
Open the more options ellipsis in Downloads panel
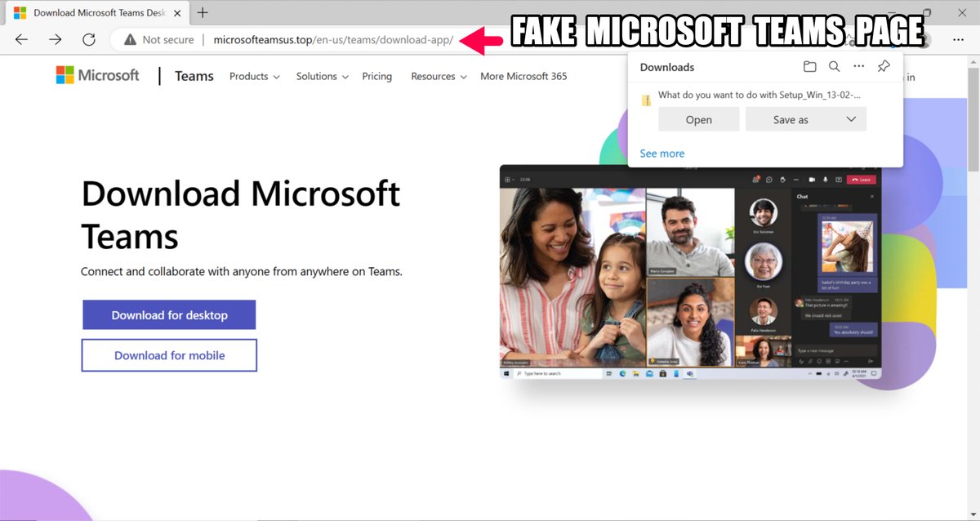858,67
